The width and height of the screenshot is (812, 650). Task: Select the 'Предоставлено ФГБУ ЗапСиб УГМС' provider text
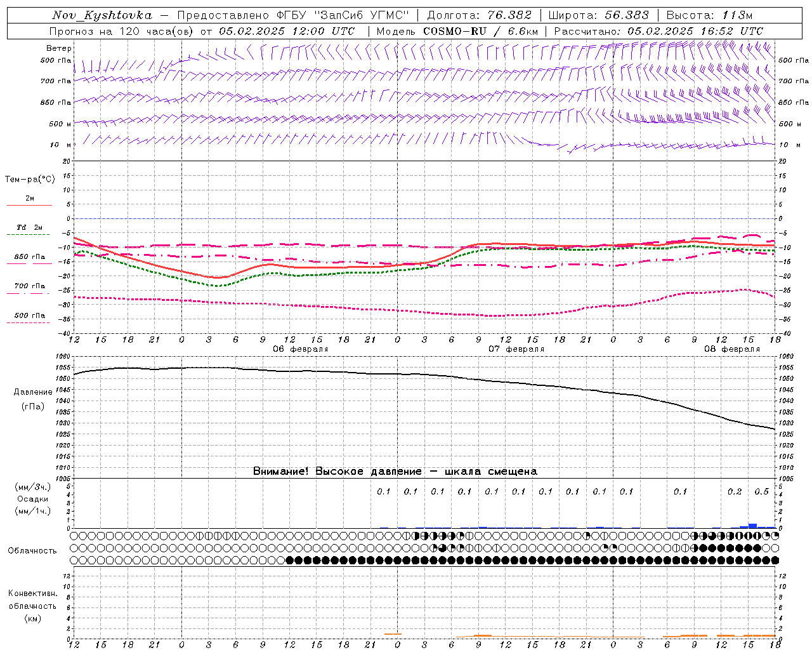point(293,15)
